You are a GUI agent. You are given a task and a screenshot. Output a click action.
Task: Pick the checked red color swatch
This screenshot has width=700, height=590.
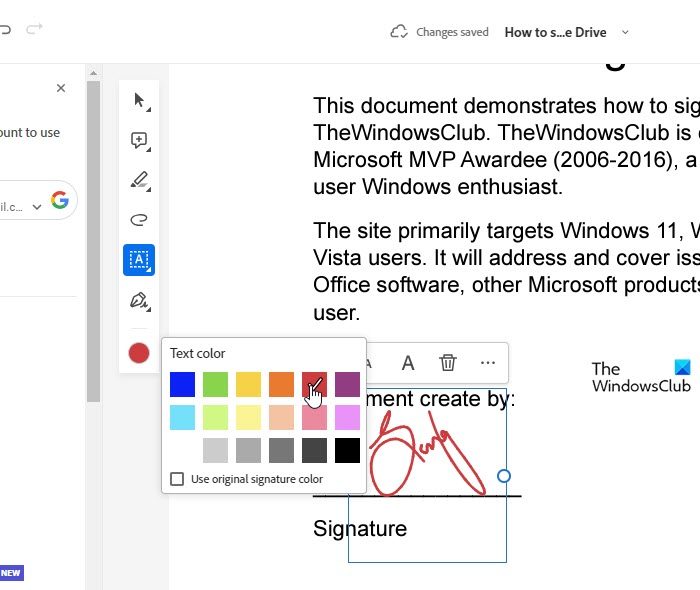click(314, 384)
